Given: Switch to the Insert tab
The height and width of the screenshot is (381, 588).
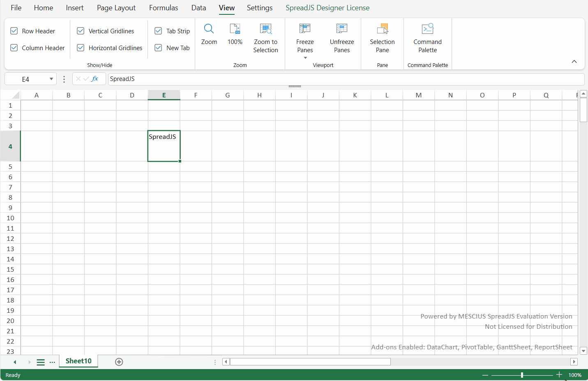Looking at the screenshot, I should [x=75, y=8].
